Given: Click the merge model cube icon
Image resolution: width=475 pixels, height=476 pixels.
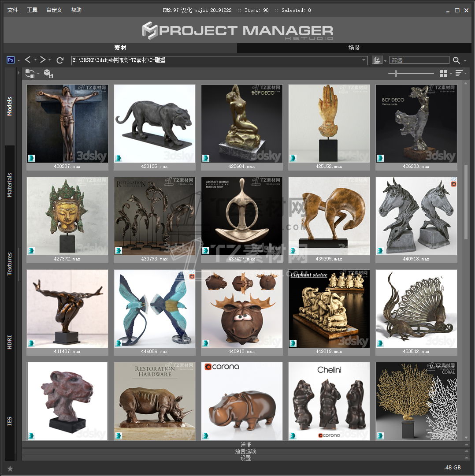Looking at the screenshot, I should point(48,74).
